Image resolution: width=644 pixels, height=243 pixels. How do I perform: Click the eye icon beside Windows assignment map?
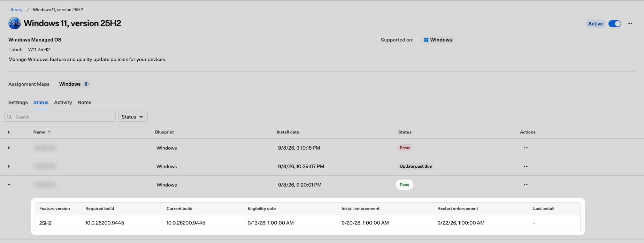[x=86, y=84]
